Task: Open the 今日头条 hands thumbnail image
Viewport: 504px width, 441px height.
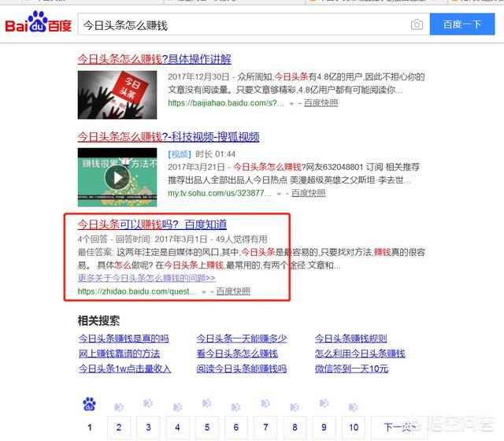Action: [x=117, y=95]
